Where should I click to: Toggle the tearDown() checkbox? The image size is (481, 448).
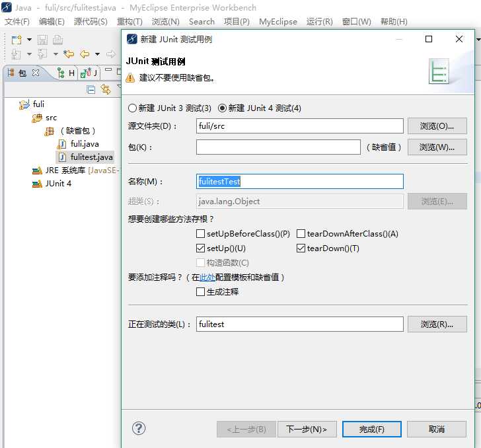[x=301, y=248]
